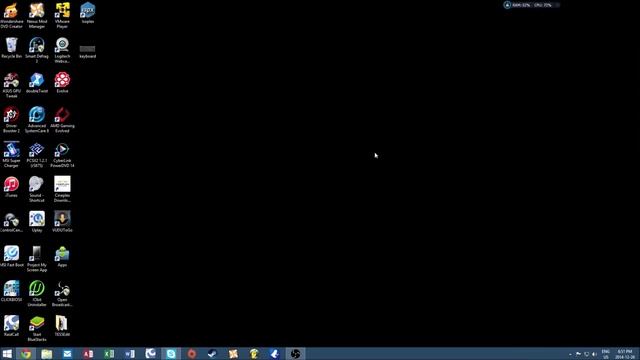Click the RAM and CPU usage monitor widget
The image size is (640, 360).
532,5
